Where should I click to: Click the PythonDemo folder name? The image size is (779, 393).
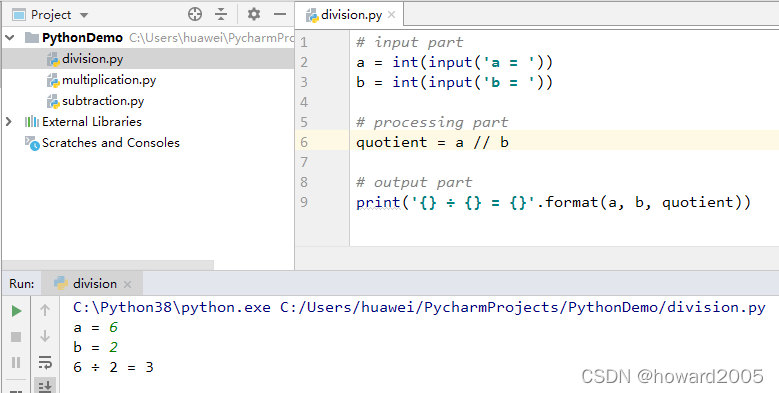82,38
